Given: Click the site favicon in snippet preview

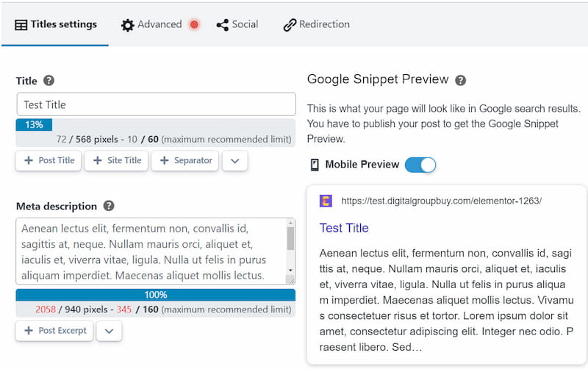Looking at the screenshot, I should pos(326,201).
